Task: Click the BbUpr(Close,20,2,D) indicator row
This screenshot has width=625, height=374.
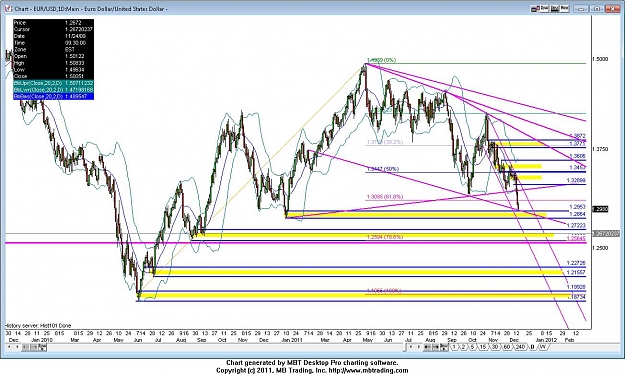Action: click(53, 83)
